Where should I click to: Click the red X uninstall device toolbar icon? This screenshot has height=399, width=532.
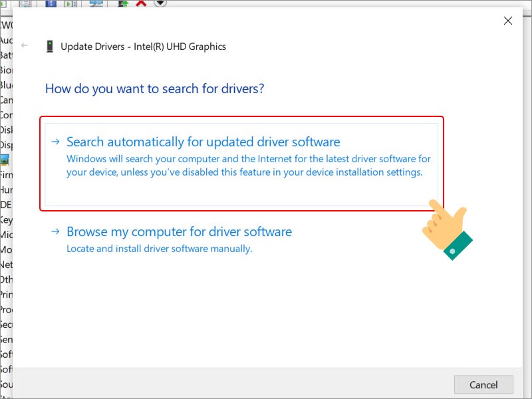141,3
